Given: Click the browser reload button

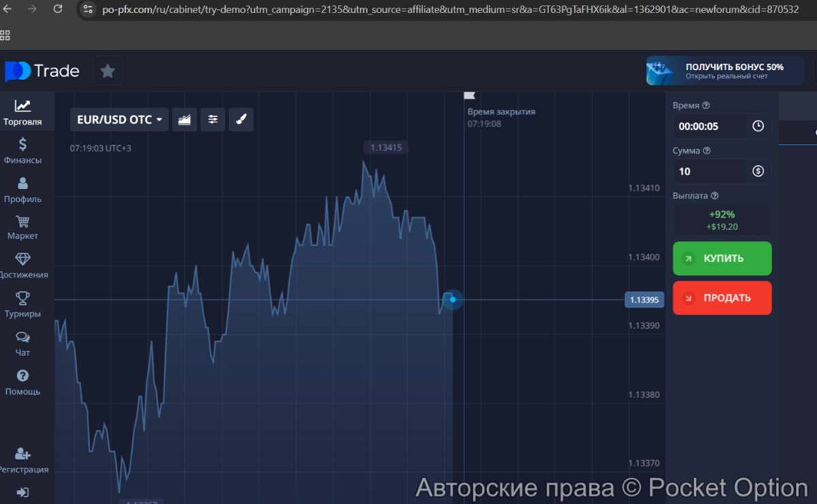Looking at the screenshot, I should tap(57, 9).
